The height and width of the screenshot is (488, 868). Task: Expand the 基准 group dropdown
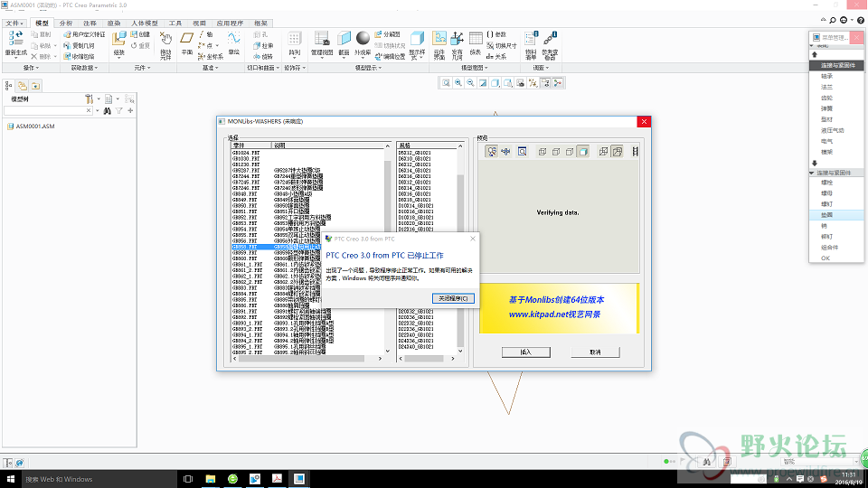point(211,68)
